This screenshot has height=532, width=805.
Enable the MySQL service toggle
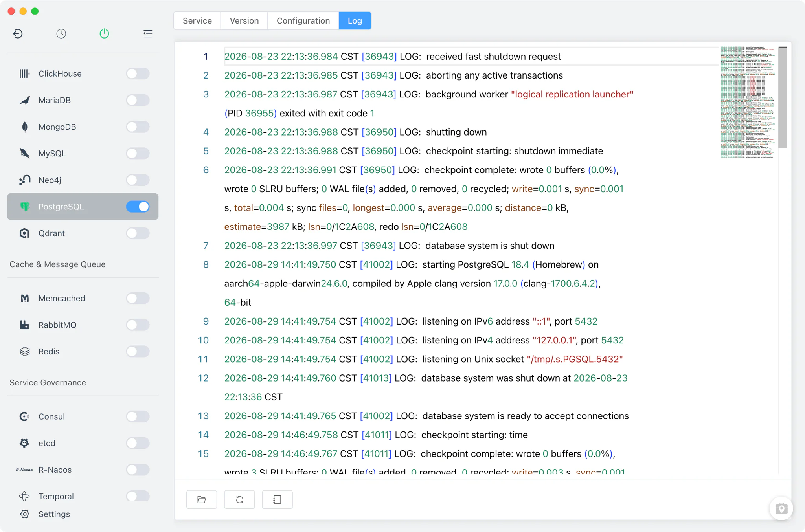tap(138, 153)
